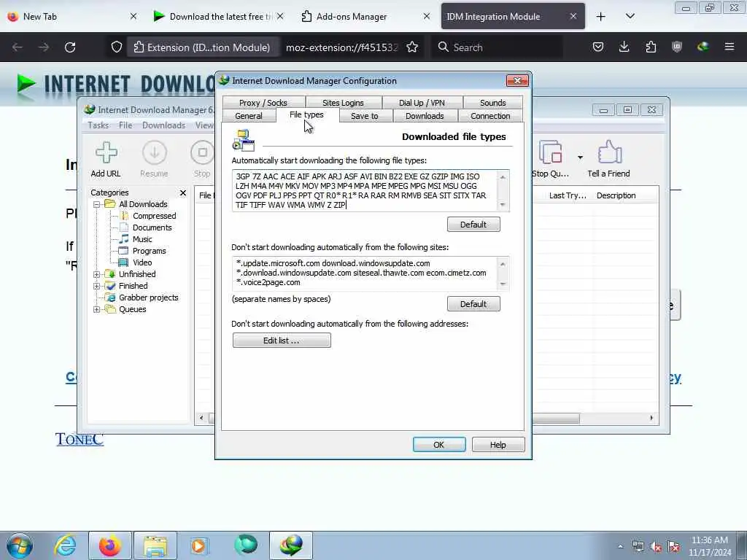747x560 pixels.
Task: Click the Firefox Search box
Action: click(x=497, y=47)
